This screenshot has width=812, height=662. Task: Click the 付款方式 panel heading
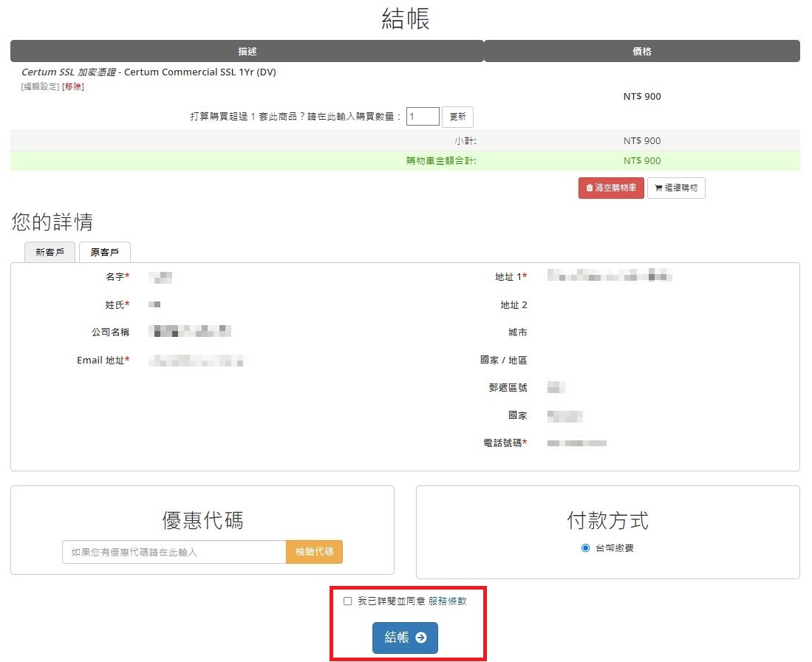[x=608, y=520]
